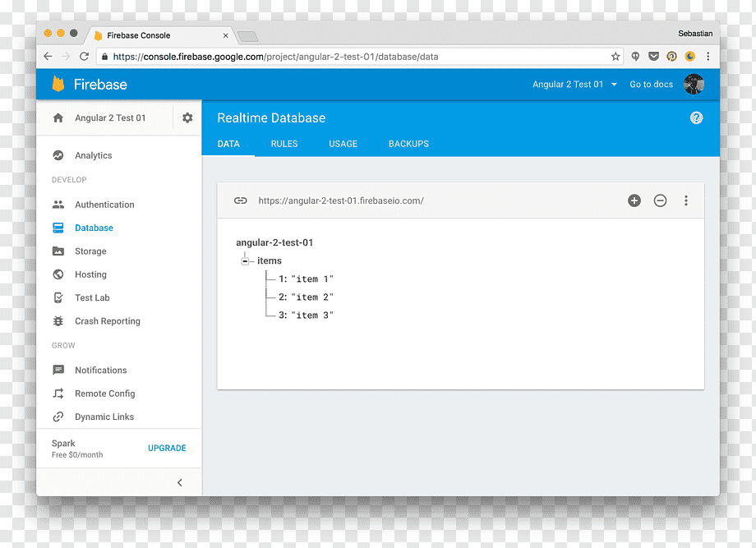The height and width of the screenshot is (548, 756).
Task: Click the database URL link icon
Action: click(240, 200)
